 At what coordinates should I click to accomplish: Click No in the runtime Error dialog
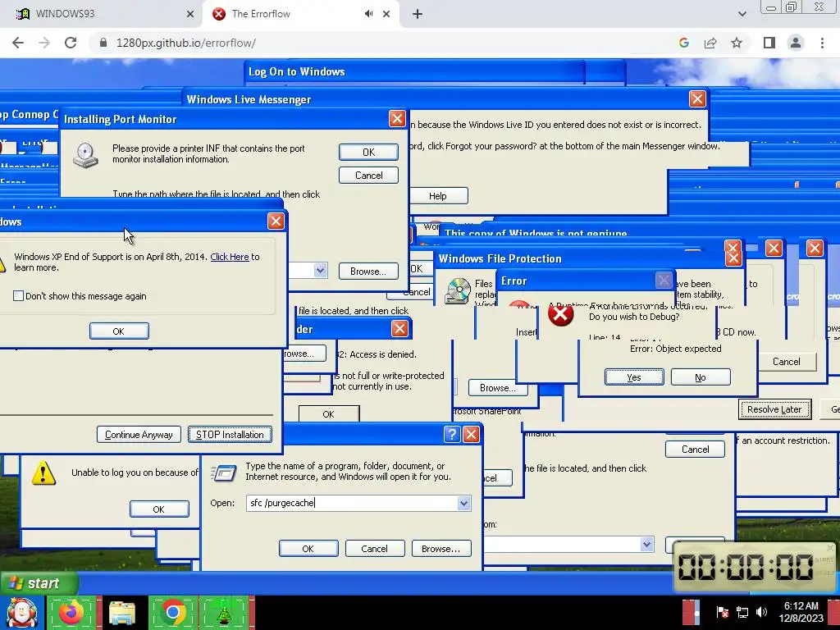tap(701, 377)
